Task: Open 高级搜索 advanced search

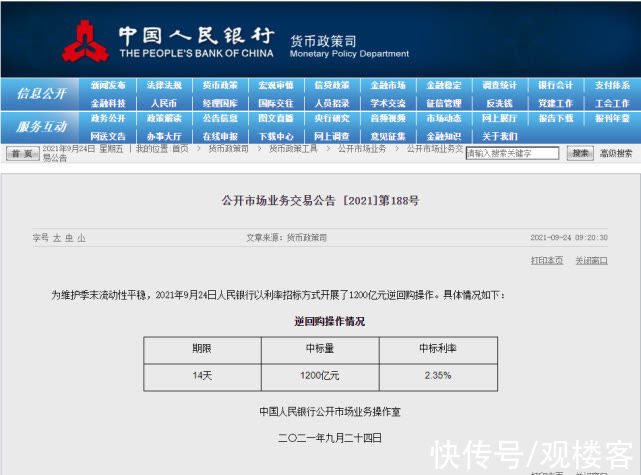Action: tap(616, 153)
